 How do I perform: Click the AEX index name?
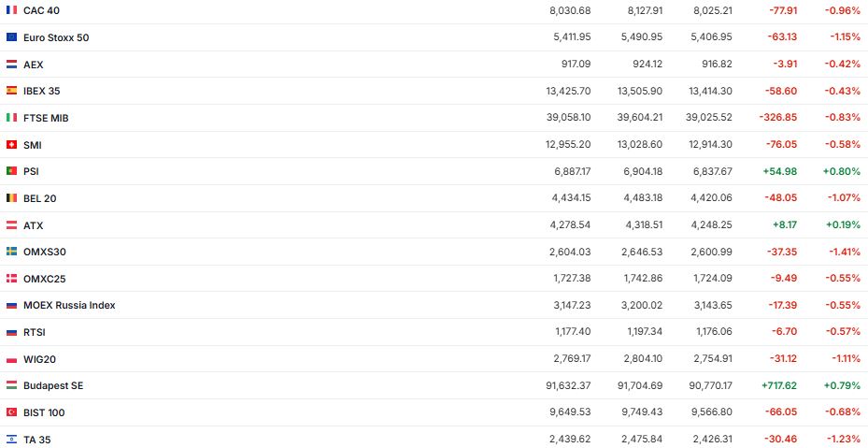(34, 65)
